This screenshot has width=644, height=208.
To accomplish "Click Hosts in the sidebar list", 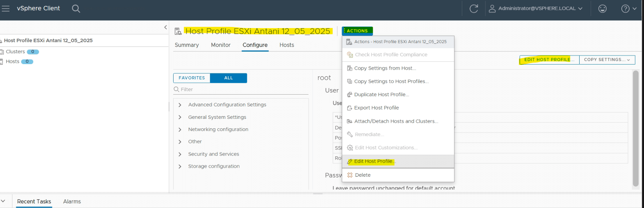I will (x=12, y=61).
